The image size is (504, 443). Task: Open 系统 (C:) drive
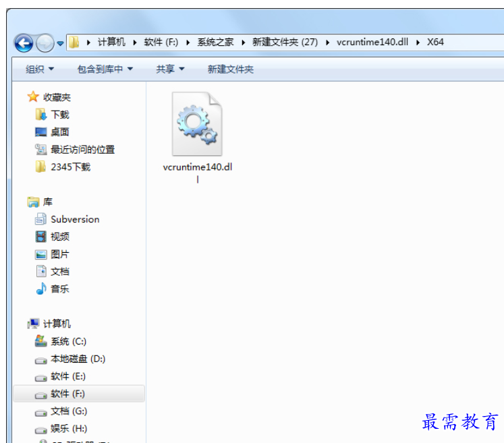click(x=68, y=341)
